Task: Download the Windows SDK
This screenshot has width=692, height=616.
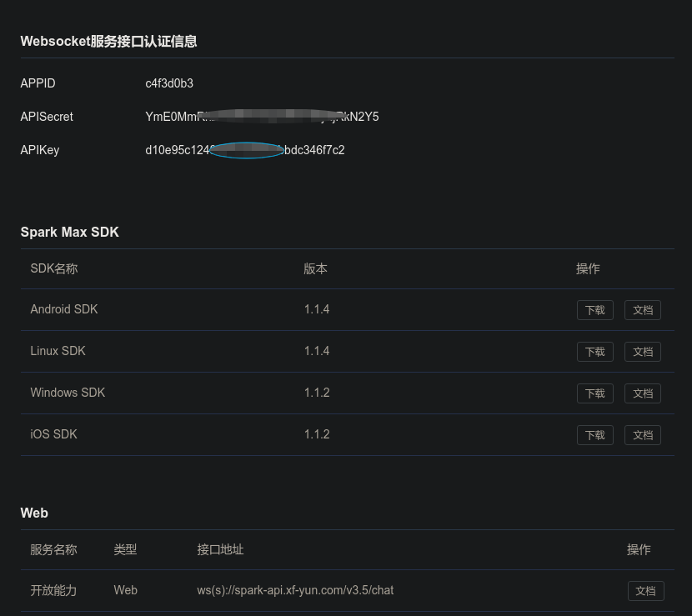Action: point(595,393)
